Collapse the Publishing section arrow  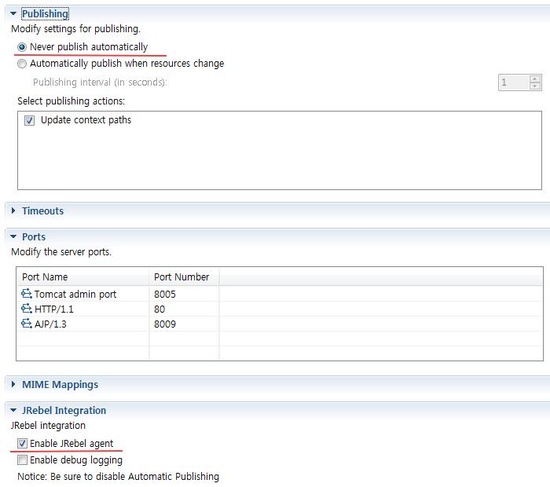coord(13,13)
